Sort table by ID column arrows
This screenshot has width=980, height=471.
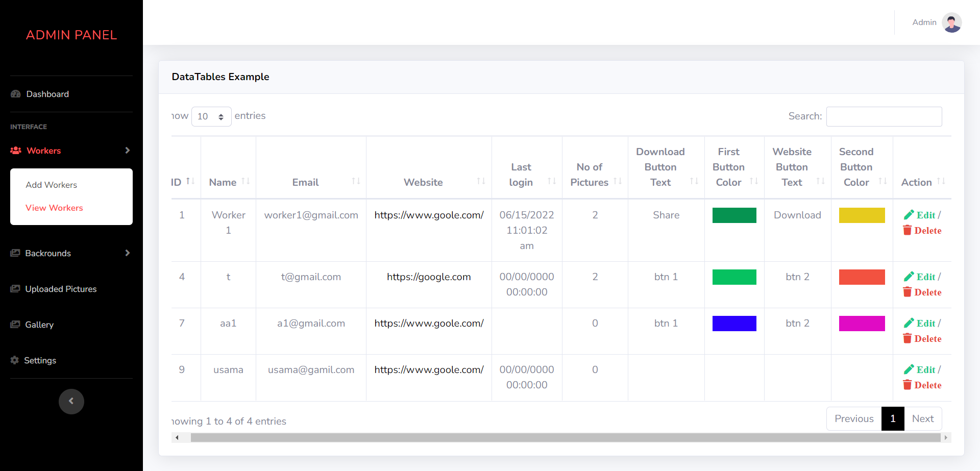coord(190,181)
